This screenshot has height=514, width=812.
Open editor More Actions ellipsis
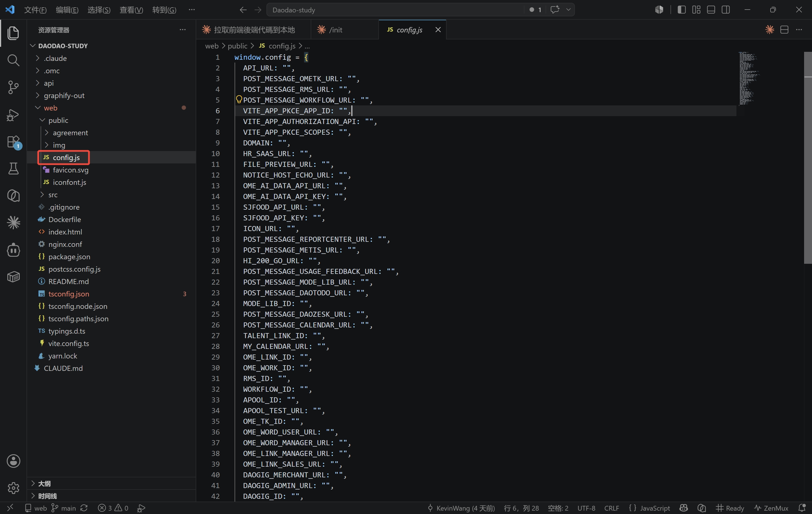click(799, 30)
